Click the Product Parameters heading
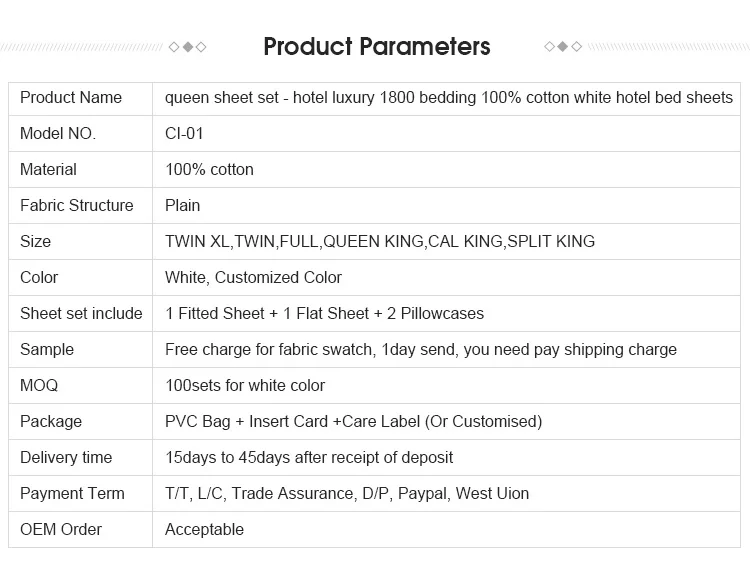This screenshot has height=573, width=750. pyautogui.click(x=376, y=46)
